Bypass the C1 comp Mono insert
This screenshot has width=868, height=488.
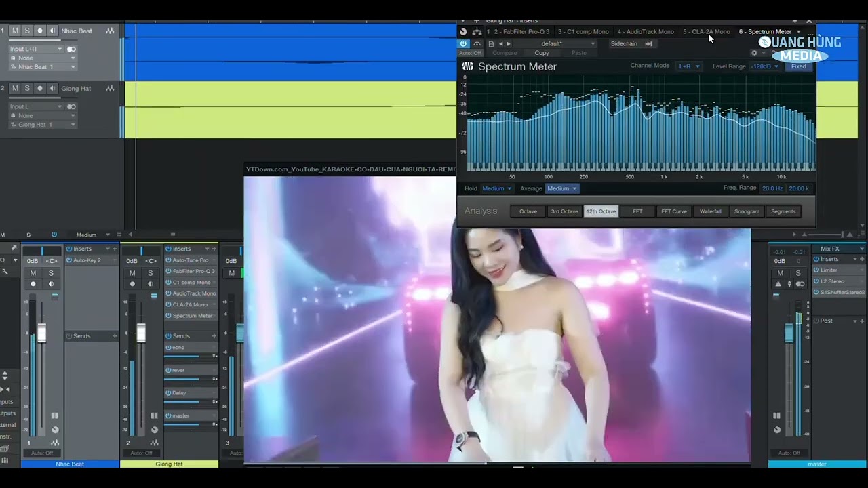tap(169, 283)
